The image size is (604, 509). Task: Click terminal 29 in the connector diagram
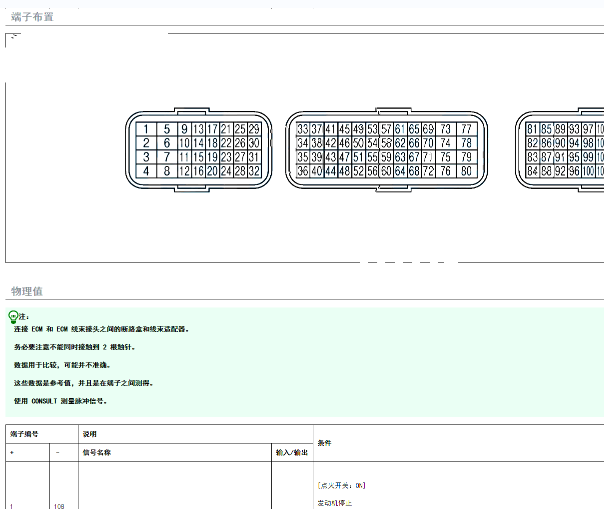254,129
